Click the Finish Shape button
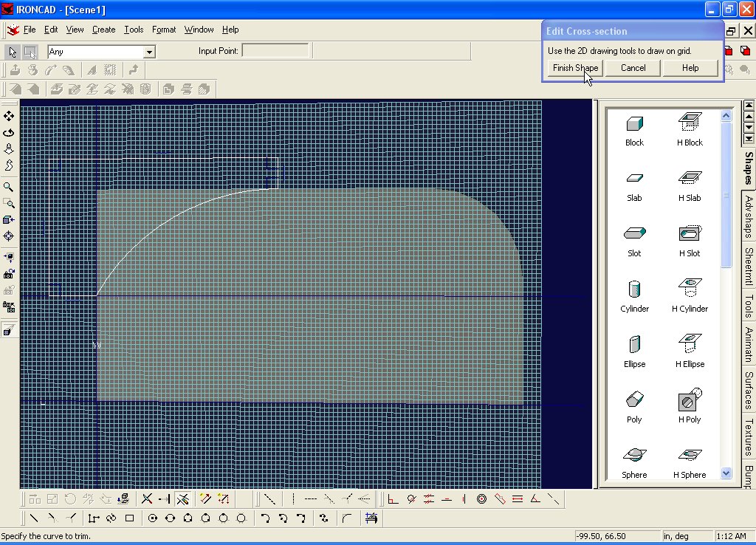 click(x=575, y=68)
